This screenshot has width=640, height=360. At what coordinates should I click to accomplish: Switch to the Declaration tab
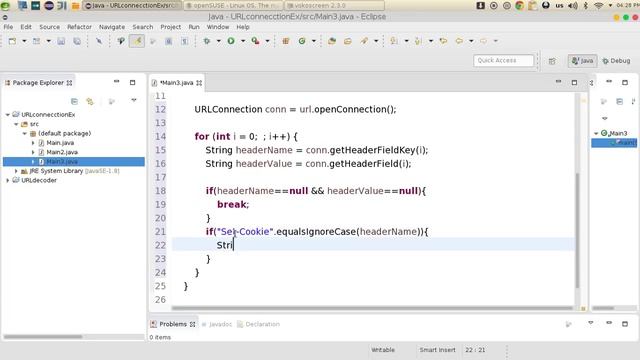[x=258, y=324]
